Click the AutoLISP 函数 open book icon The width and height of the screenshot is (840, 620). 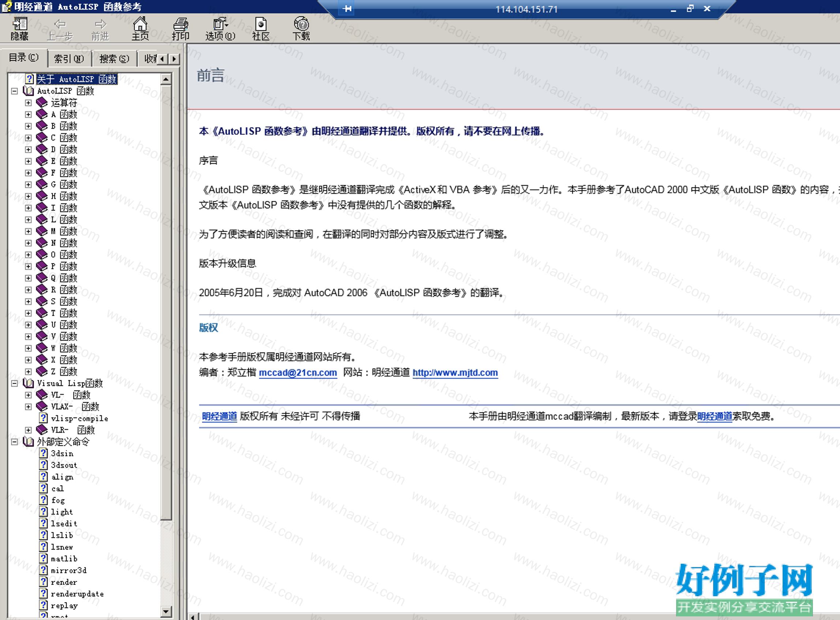point(29,91)
